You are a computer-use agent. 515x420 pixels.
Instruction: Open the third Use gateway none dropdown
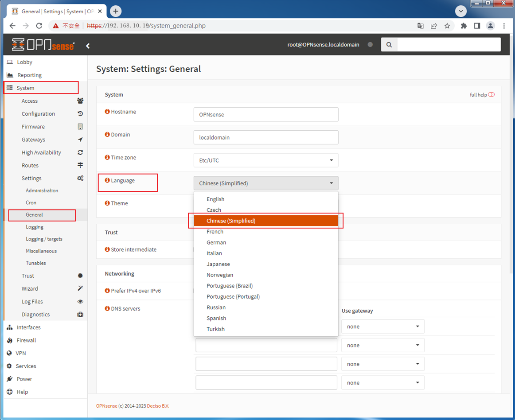pyautogui.click(x=382, y=364)
